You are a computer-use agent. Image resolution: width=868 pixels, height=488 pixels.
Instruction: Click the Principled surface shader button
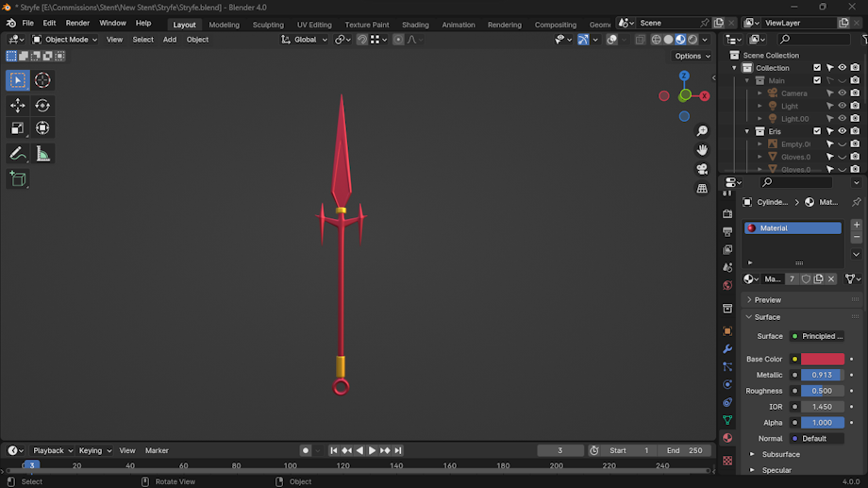(817, 336)
